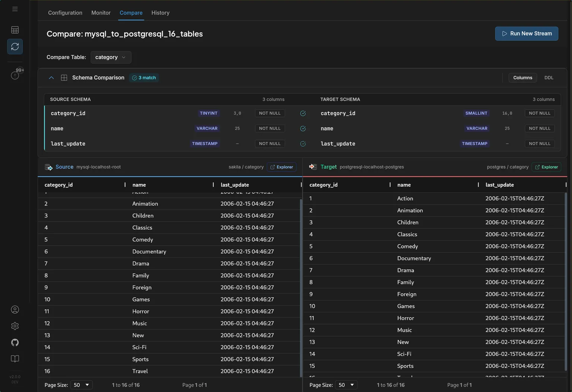Click the v2.0.0 DEV version label
Image resolution: width=572 pixels, height=392 pixels.
[15, 379]
